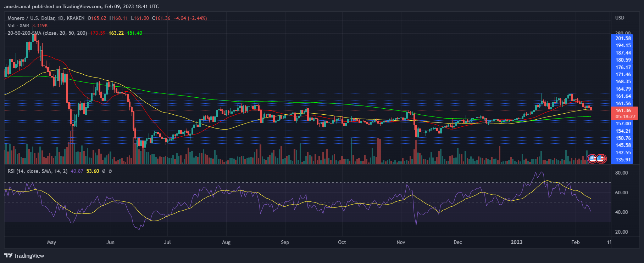
Task: Select the Vol · XMR indicator legend
Action: (18, 25)
